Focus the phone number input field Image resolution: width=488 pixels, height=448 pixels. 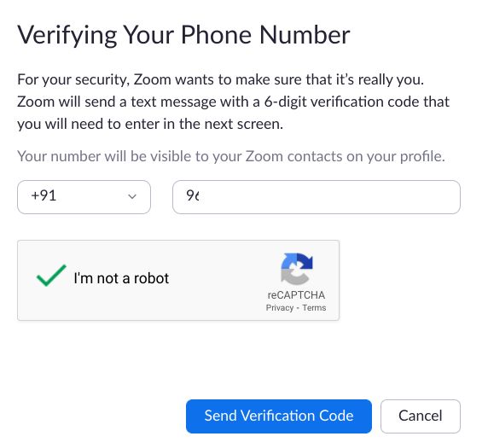click(x=317, y=197)
